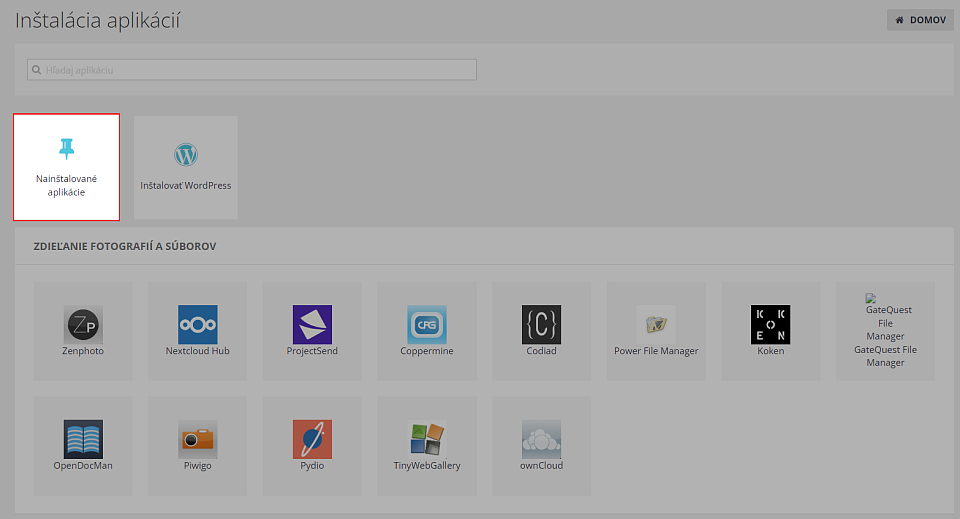The width and height of the screenshot is (960, 519).
Task: Go home via the DOMOV button
Action: pos(920,20)
